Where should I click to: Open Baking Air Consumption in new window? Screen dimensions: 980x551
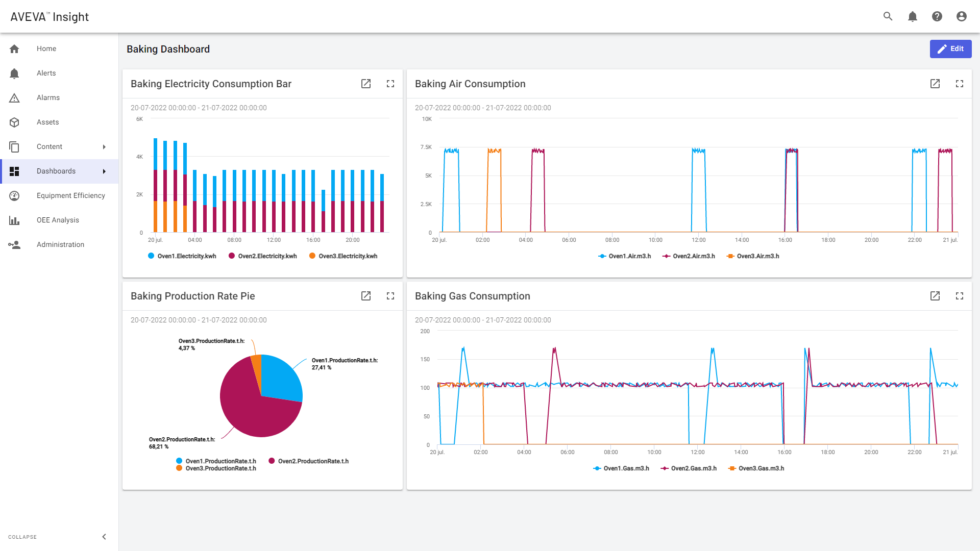coord(935,84)
